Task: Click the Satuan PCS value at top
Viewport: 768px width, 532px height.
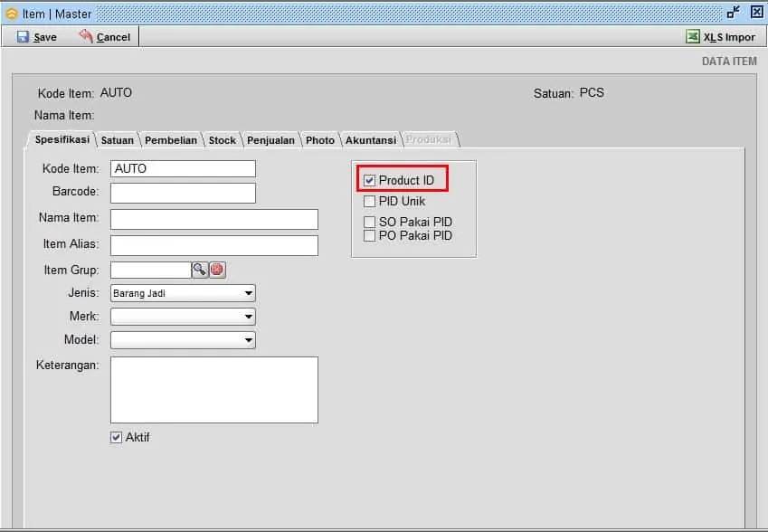Action: click(592, 92)
